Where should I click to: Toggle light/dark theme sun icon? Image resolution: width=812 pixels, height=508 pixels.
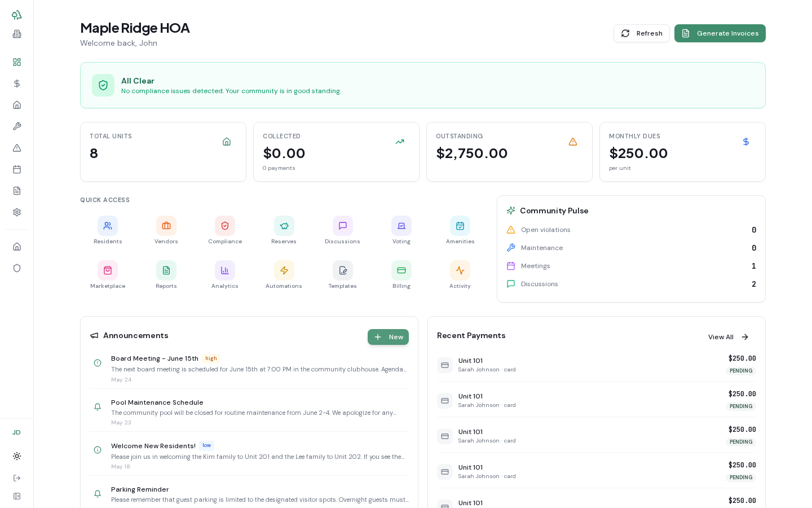pos(17,456)
